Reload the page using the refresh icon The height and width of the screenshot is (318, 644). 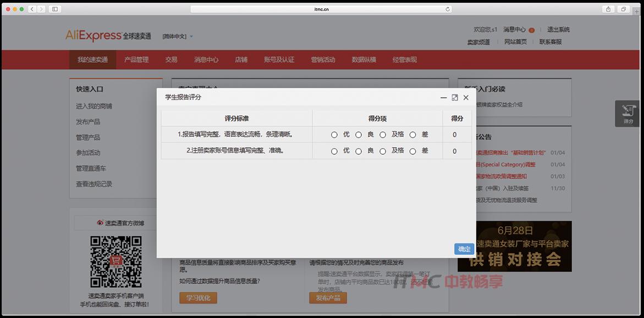click(448, 9)
